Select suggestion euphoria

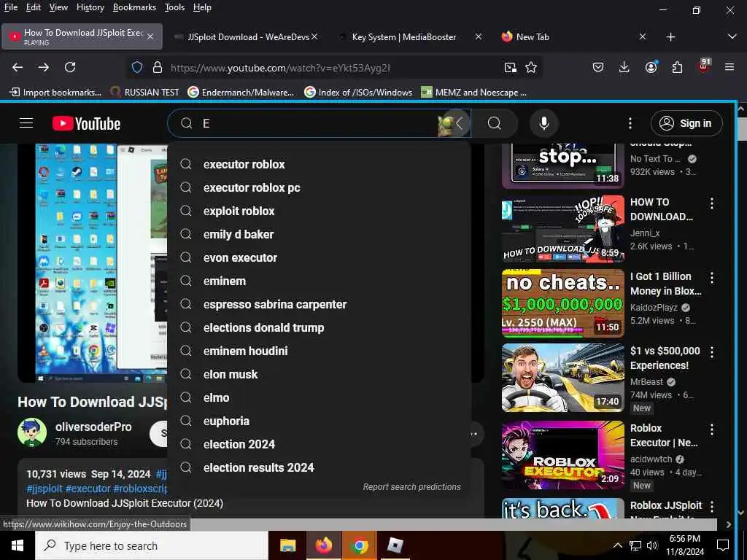pos(320,421)
